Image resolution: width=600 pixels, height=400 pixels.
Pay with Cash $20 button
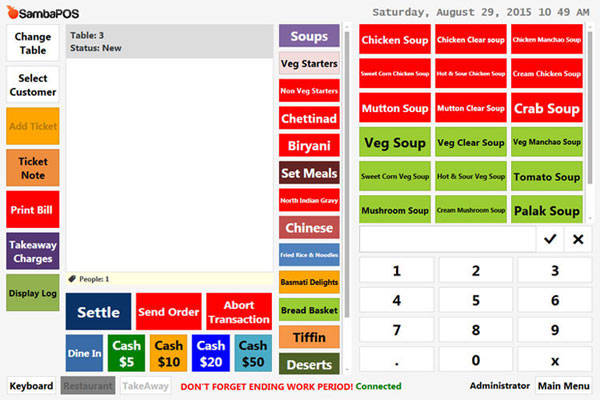click(x=210, y=353)
